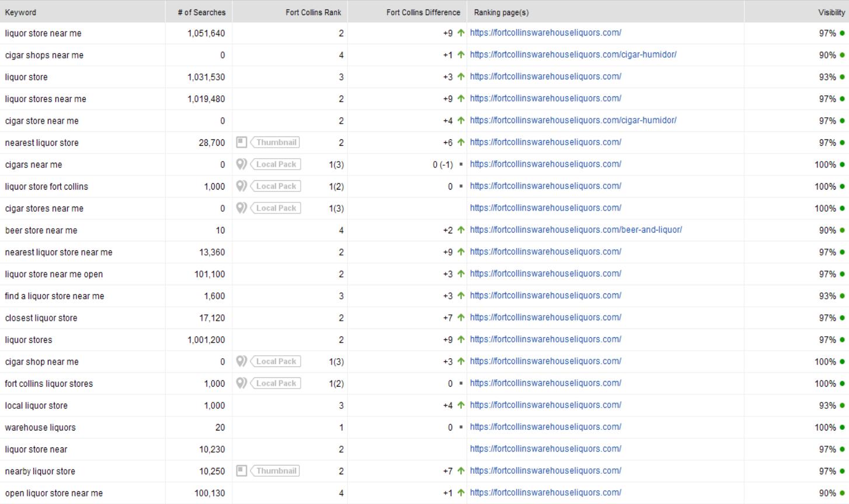The width and height of the screenshot is (849, 504).
Task: Click search count 1,001,200
Action: click(x=206, y=340)
